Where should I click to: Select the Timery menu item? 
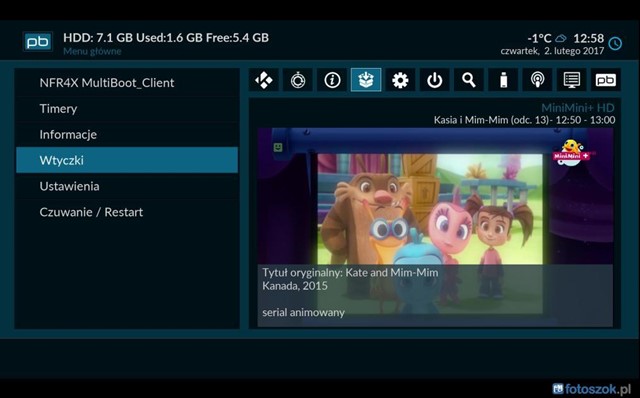[127, 109]
